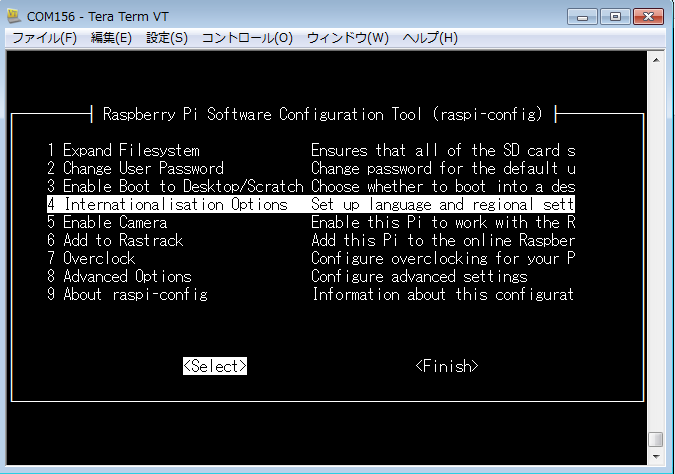This screenshot has height=474, width=675.
Task: Select the <Select> button
Action: click(215, 366)
